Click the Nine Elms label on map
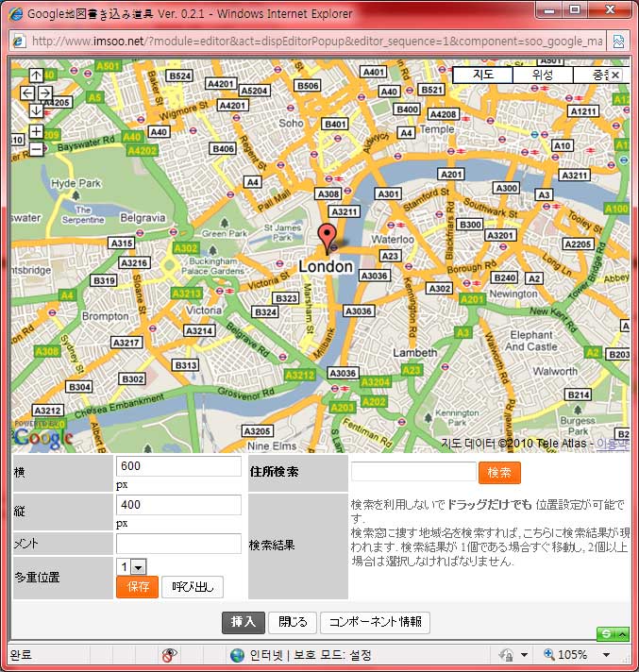Viewport: 639px width, 672px height. coord(272,446)
